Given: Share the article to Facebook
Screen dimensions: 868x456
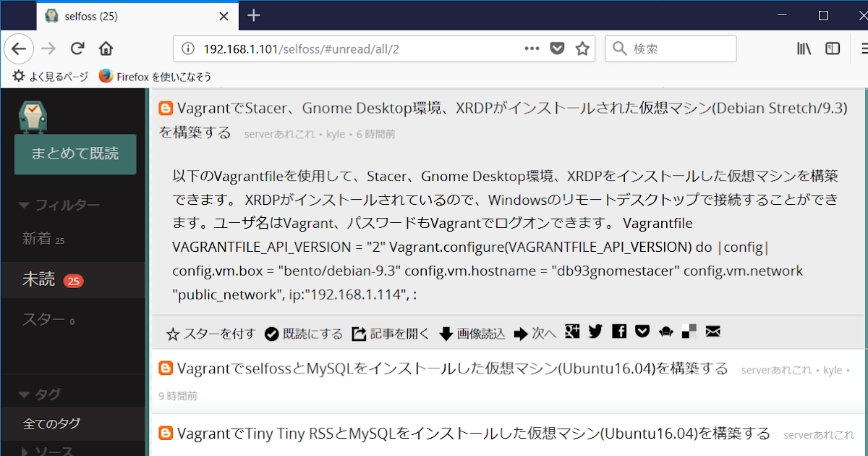Looking at the screenshot, I should coord(618,332).
